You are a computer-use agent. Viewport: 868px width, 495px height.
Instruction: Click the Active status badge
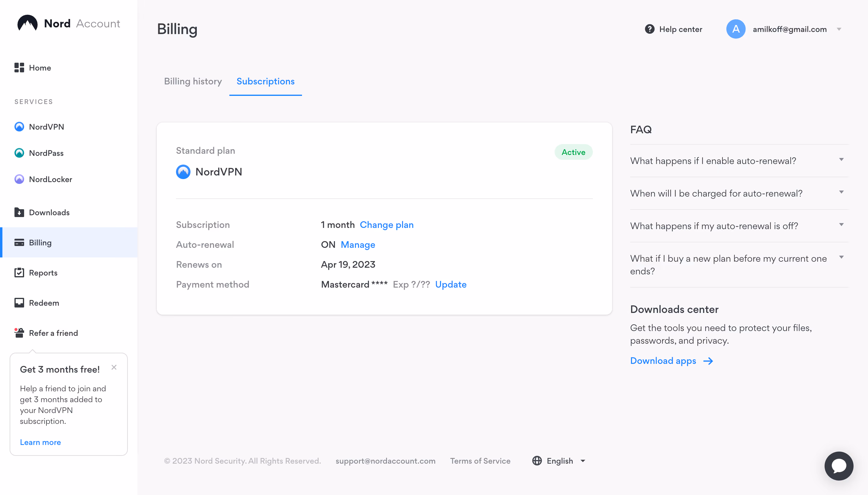pos(573,152)
